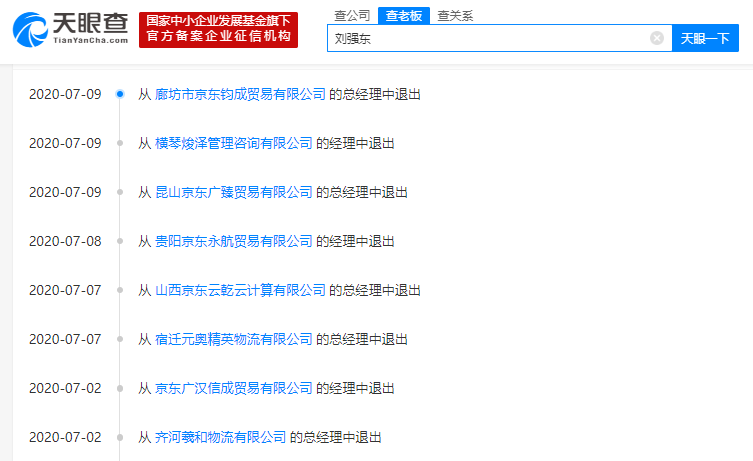Click the timeline dot beside 宿迁元奥精英物流

pyautogui.click(x=120, y=339)
